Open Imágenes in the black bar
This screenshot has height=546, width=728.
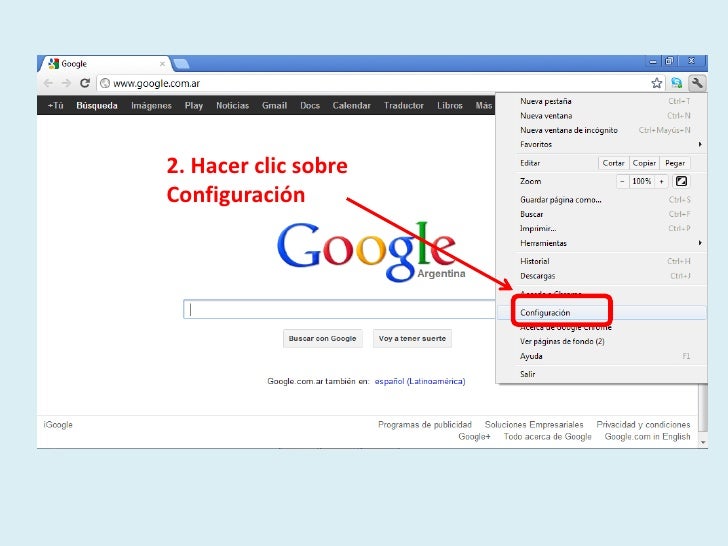(x=151, y=105)
